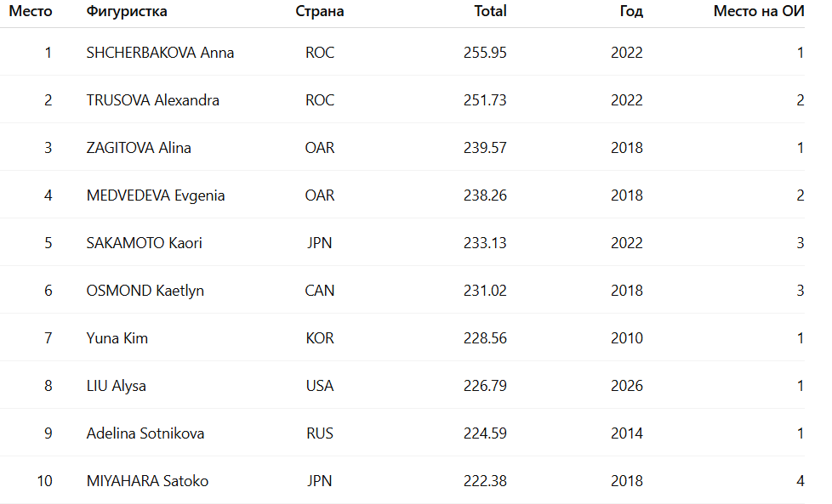
Task: Click on MEDVEDEVA Evgenia's name
Action: point(156,195)
